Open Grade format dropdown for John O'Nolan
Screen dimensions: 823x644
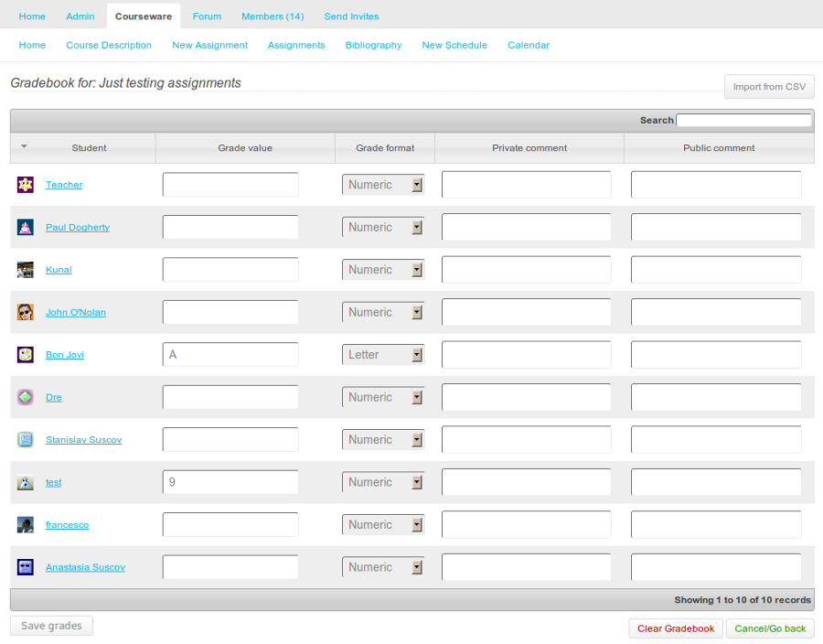click(x=383, y=312)
